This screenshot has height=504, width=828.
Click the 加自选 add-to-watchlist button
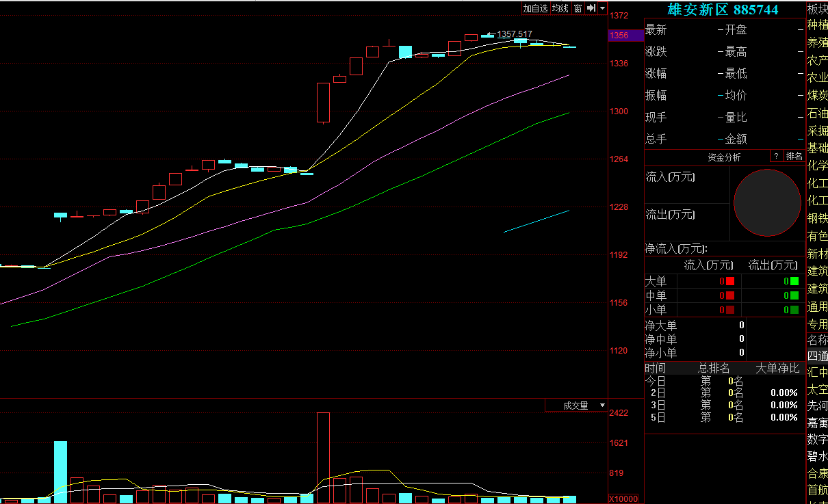pos(536,8)
